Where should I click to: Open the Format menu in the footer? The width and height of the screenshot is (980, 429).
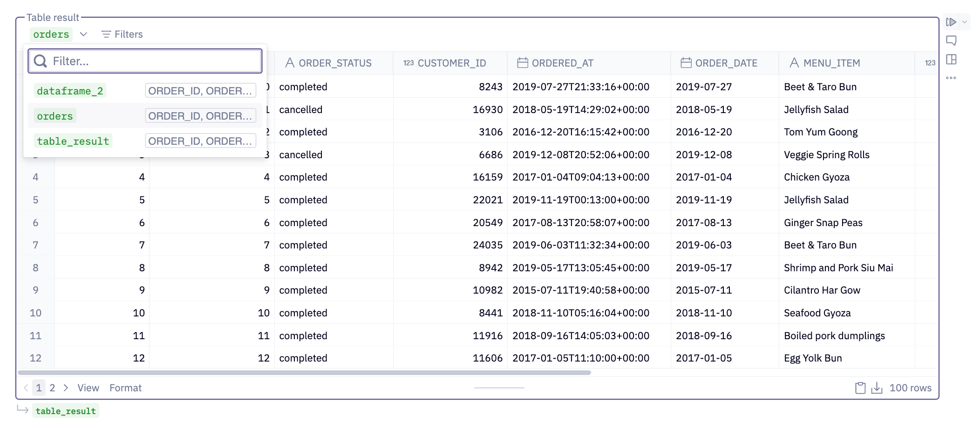click(125, 388)
